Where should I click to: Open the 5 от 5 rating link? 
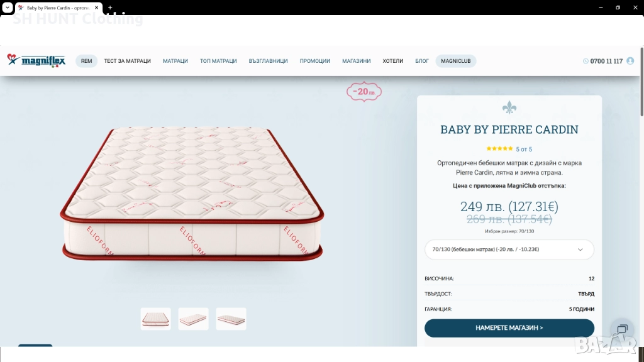coord(524,150)
